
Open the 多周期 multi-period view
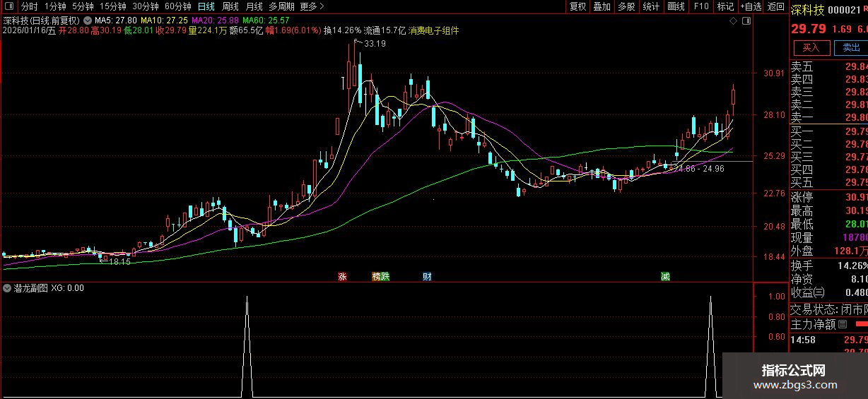pyautogui.click(x=281, y=6)
